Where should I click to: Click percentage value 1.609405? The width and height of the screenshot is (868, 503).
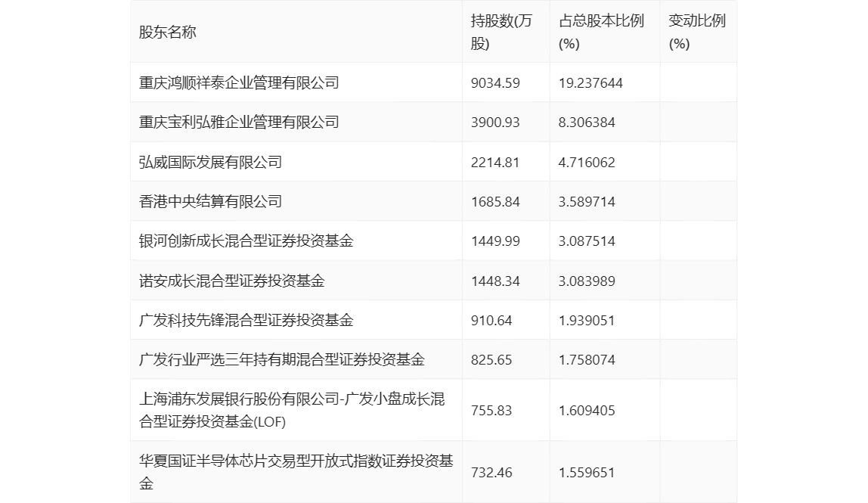(x=587, y=411)
